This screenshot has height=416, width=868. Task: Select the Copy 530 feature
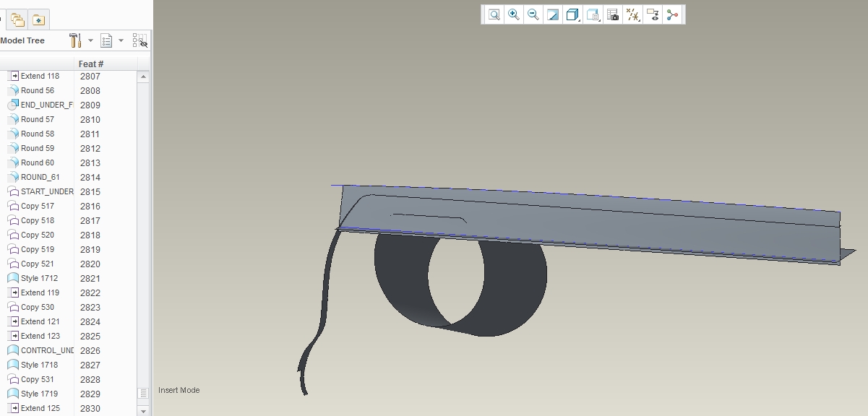(37, 307)
